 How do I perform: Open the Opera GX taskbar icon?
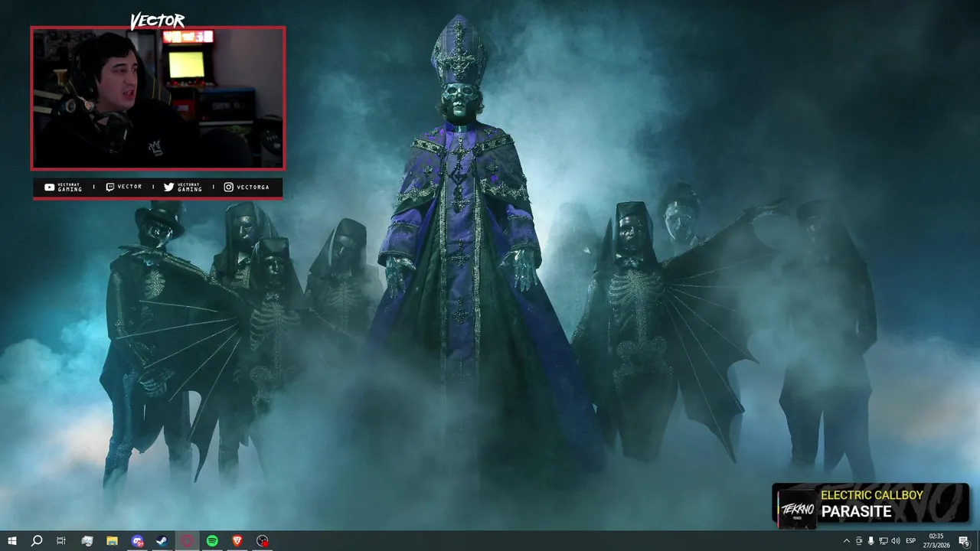(188, 541)
